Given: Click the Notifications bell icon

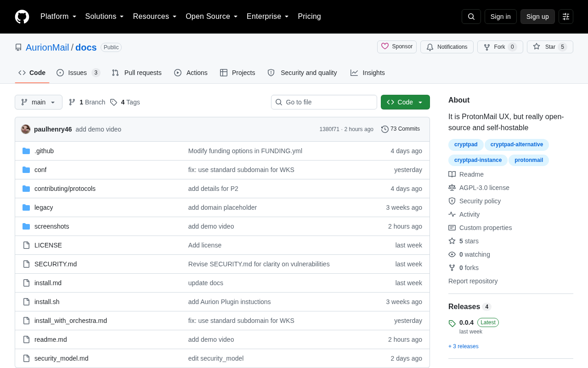Looking at the screenshot, I should (430, 47).
